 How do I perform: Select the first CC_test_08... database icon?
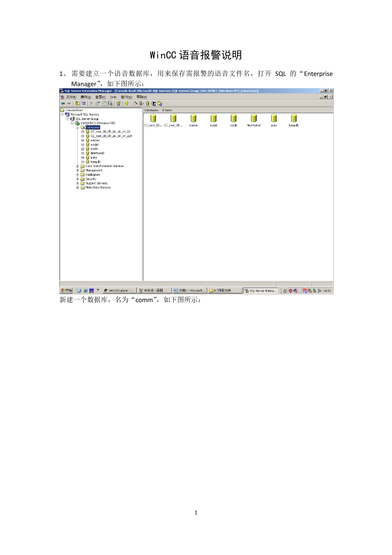[x=153, y=119]
